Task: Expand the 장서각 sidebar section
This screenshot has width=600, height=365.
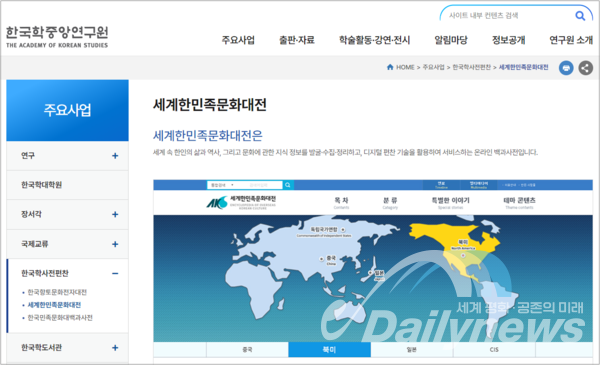Action: coord(115,214)
